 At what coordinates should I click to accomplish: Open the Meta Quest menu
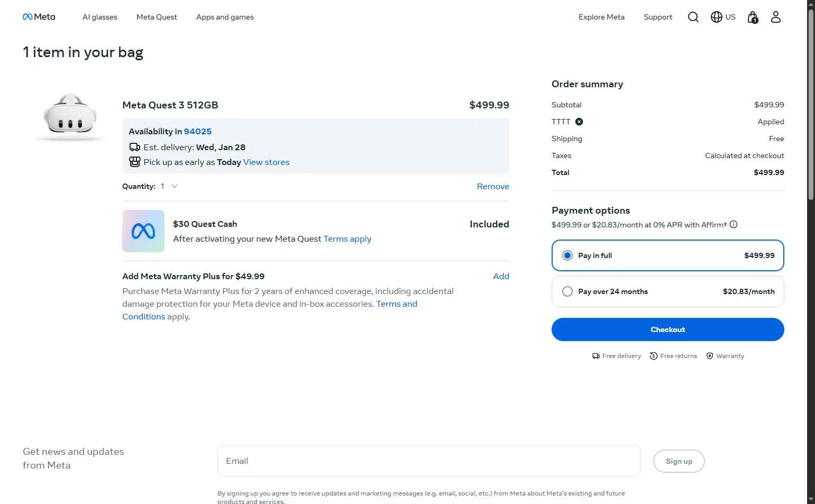[157, 17]
